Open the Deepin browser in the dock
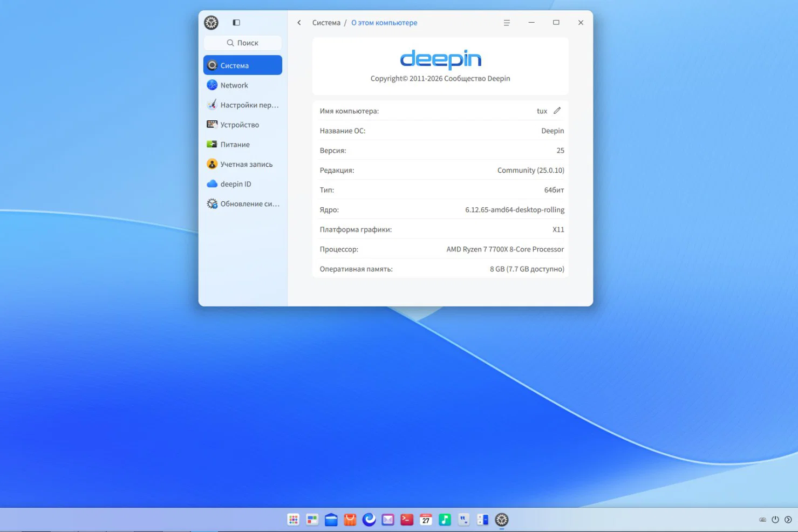798x532 pixels. click(x=369, y=519)
